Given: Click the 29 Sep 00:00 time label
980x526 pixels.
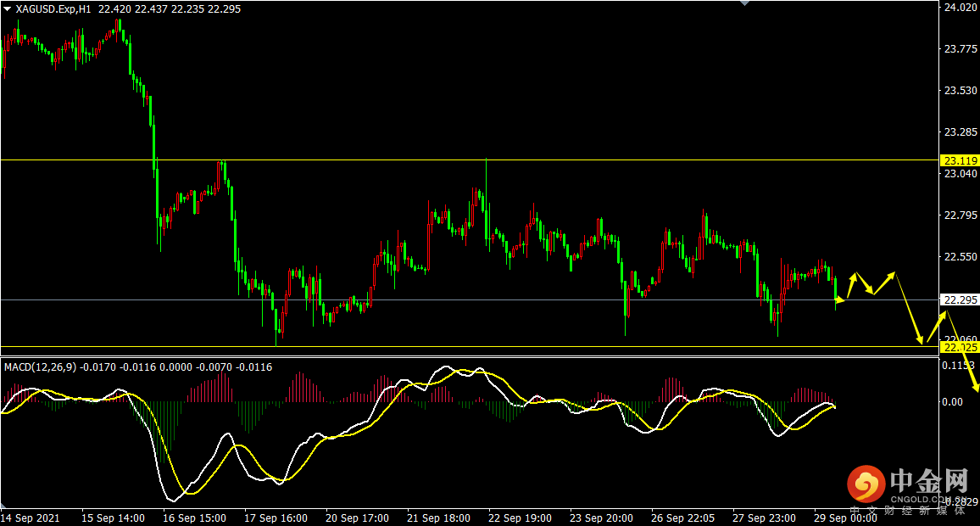Looking at the screenshot, I should coord(845,518).
